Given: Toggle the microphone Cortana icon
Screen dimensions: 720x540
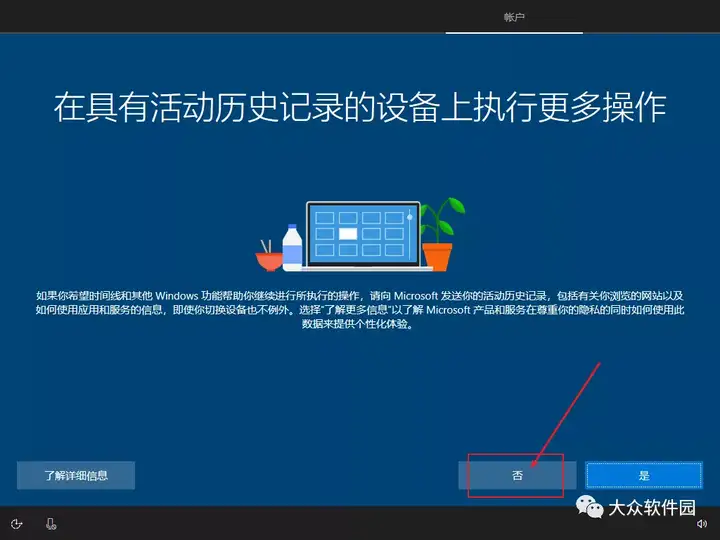Looking at the screenshot, I should click(x=51, y=524).
